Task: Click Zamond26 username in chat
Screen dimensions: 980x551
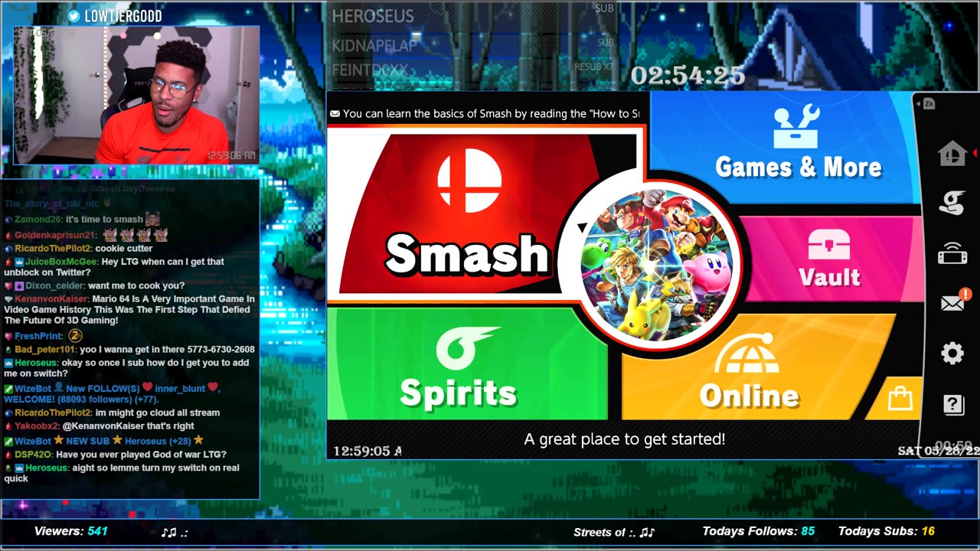Action: 38,220
